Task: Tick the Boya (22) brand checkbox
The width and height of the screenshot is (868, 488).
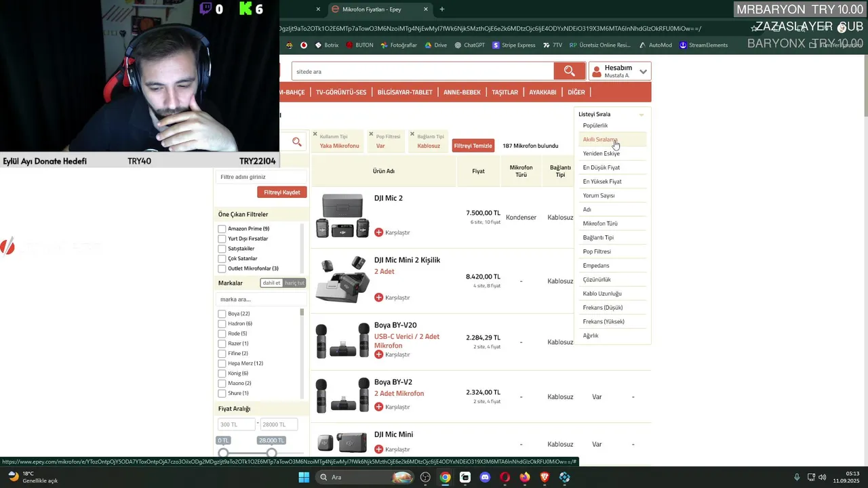Action: [x=222, y=314]
